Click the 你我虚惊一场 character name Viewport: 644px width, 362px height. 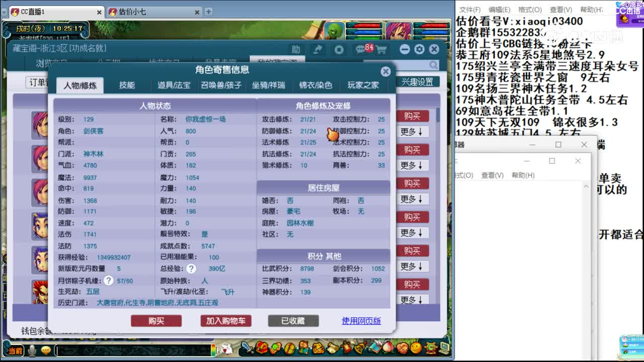point(205,119)
